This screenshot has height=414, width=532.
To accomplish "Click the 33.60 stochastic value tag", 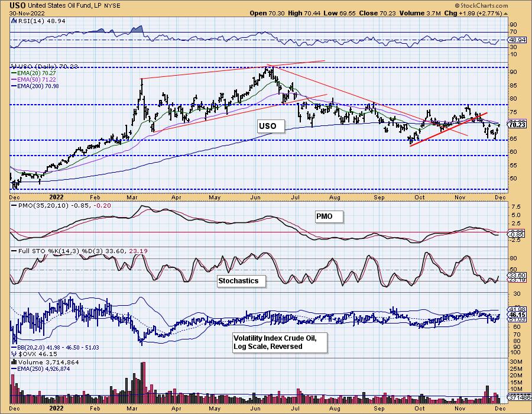I will [517, 275].
